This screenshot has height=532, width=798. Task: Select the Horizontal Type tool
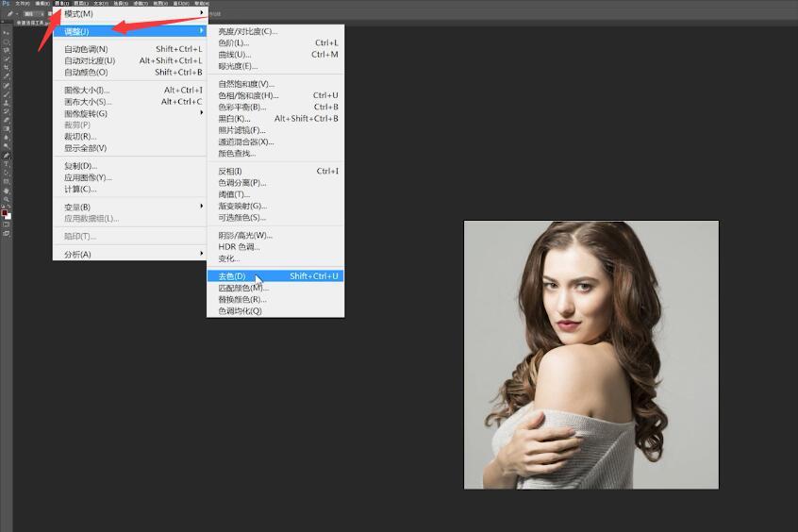(x=7, y=164)
